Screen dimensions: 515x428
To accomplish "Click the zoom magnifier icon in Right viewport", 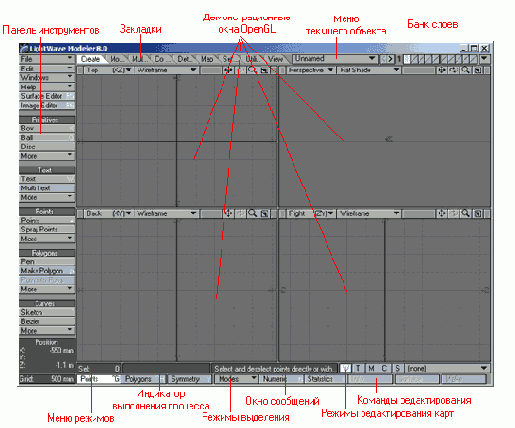I will pyautogui.click(x=466, y=214).
